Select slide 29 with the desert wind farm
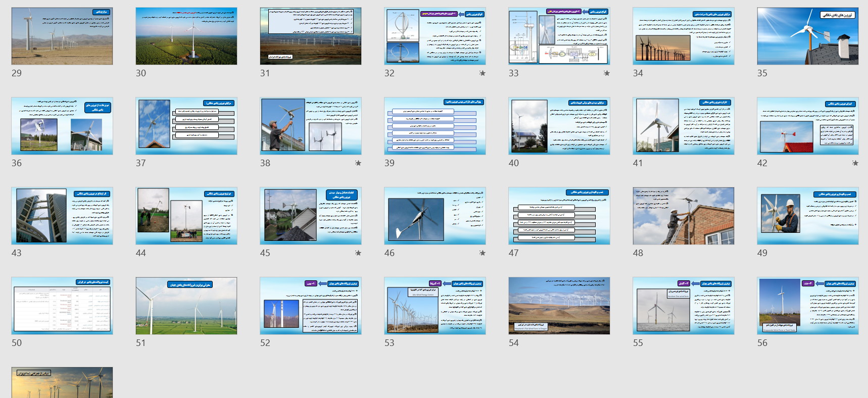The height and width of the screenshot is (398, 868). point(62,36)
